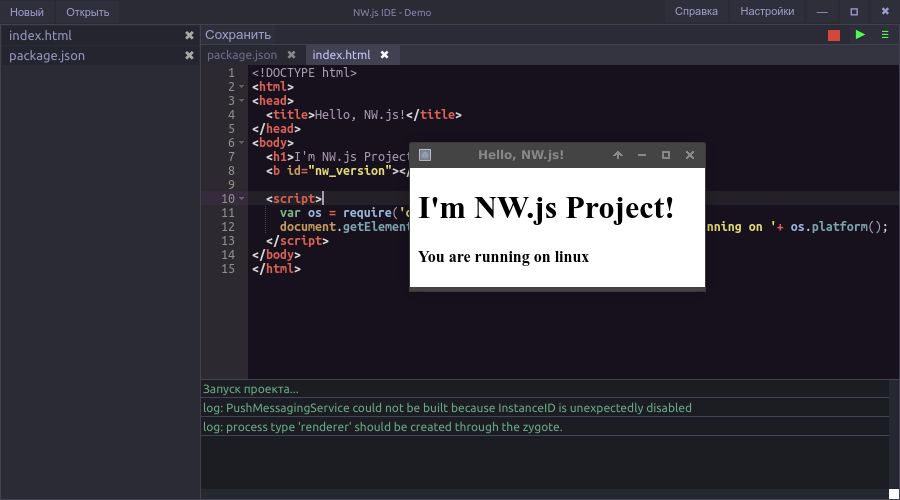Open the Настройки menu
This screenshot has width=900, height=500.
tap(767, 11)
